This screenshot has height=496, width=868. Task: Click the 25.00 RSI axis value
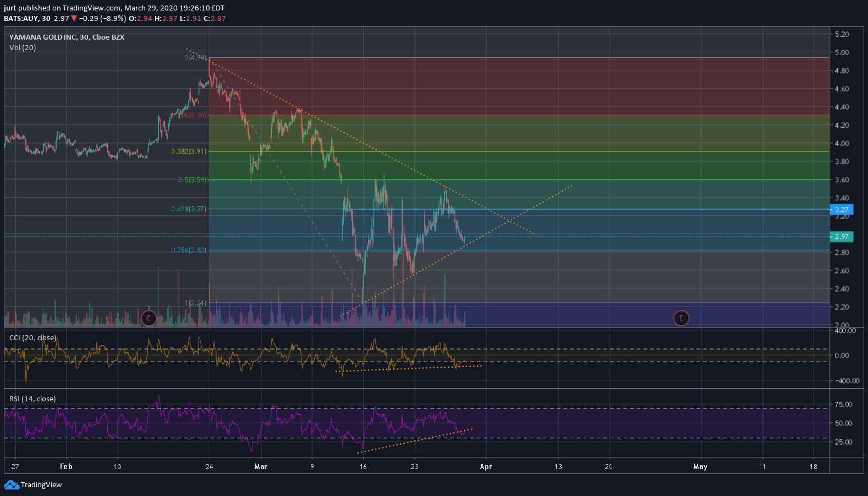[843, 442]
